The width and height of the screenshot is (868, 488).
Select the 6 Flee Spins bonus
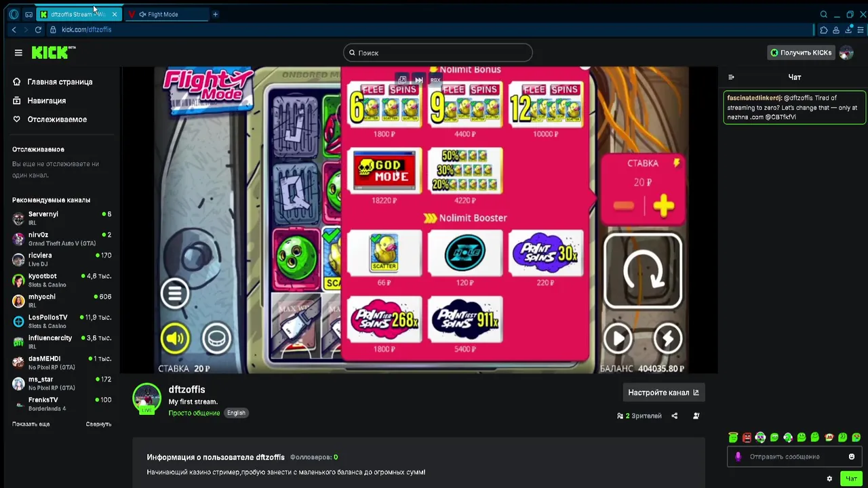pos(384,105)
